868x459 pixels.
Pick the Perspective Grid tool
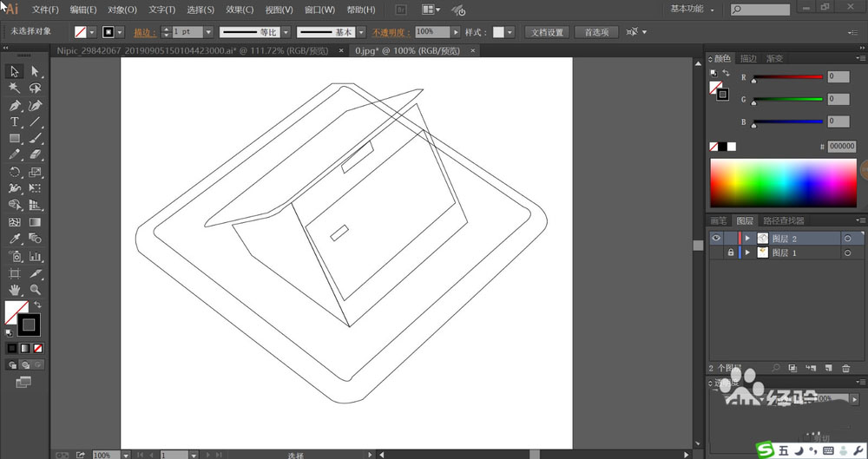(35, 206)
